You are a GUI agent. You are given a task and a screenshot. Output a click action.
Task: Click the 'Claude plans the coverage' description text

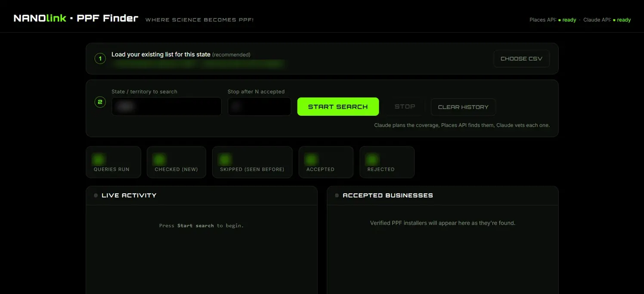(x=462, y=125)
